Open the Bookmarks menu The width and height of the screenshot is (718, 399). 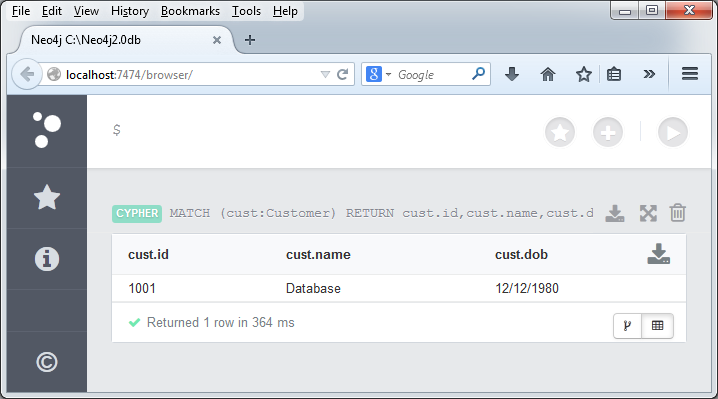[x=190, y=11]
